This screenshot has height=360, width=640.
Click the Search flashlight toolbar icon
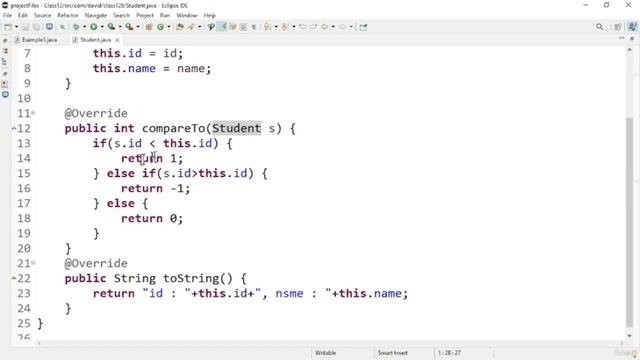pos(191,27)
